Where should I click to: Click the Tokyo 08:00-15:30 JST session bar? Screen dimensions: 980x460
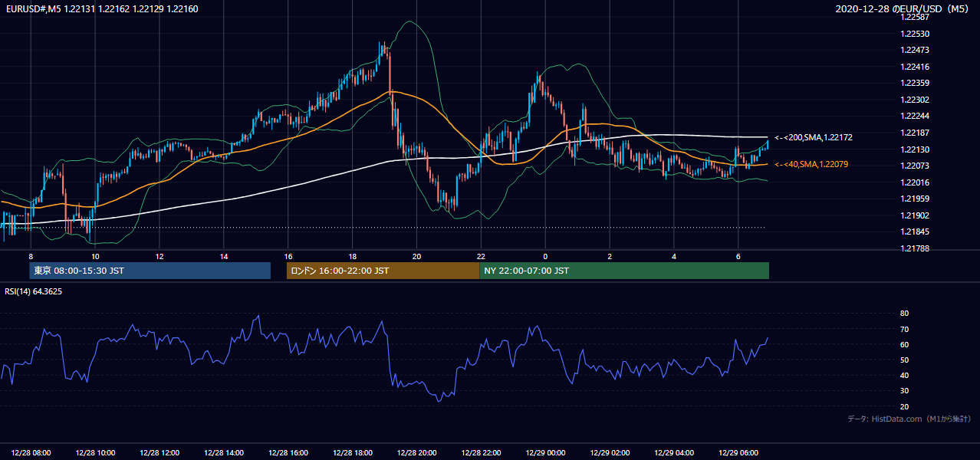(150, 271)
